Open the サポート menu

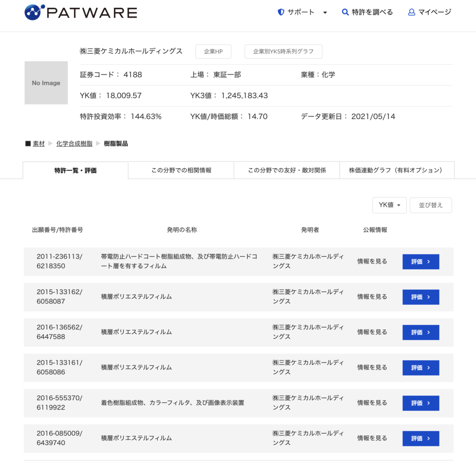(x=301, y=12)
